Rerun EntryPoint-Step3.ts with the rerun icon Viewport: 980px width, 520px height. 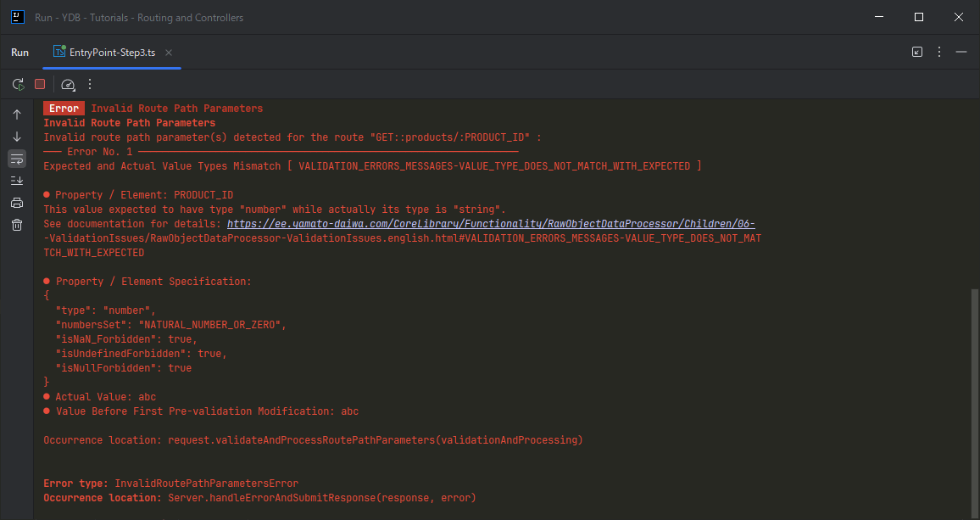[x=18, y=84]
